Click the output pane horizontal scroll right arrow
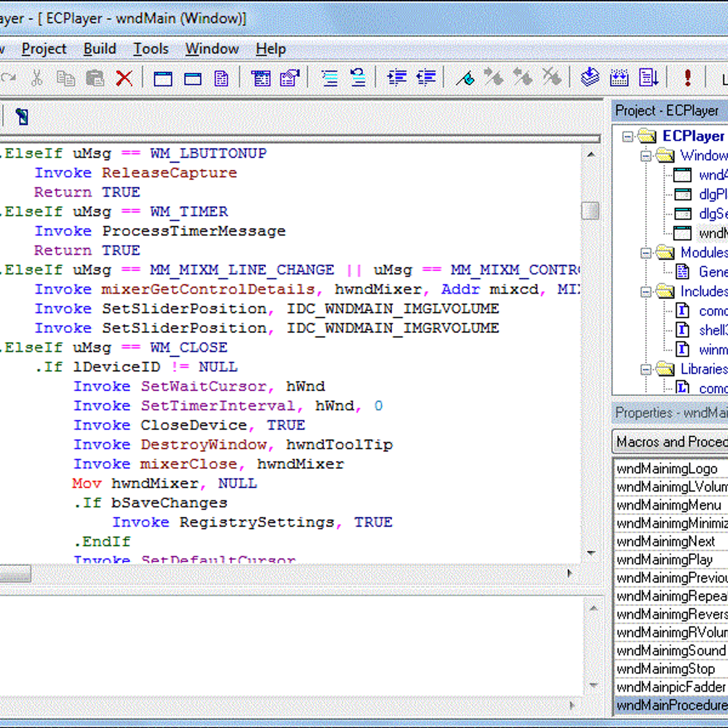 click(572, 705)
